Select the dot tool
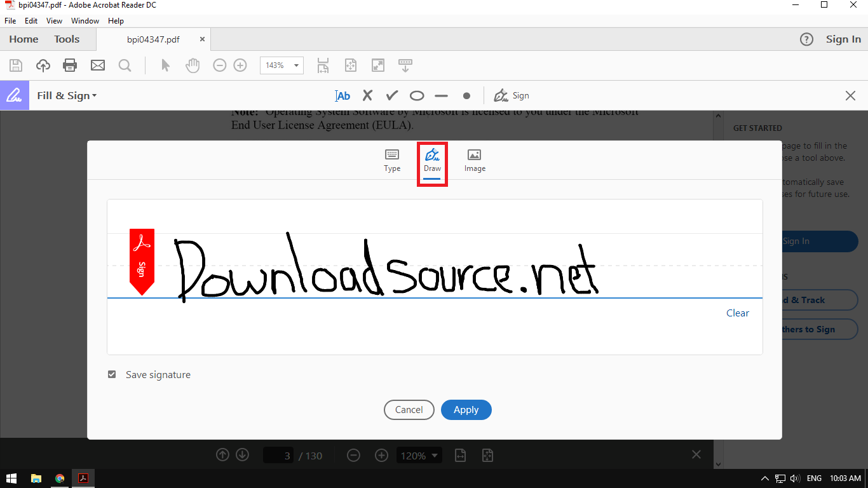Screen dimensions: 868x488 [466, 96]
